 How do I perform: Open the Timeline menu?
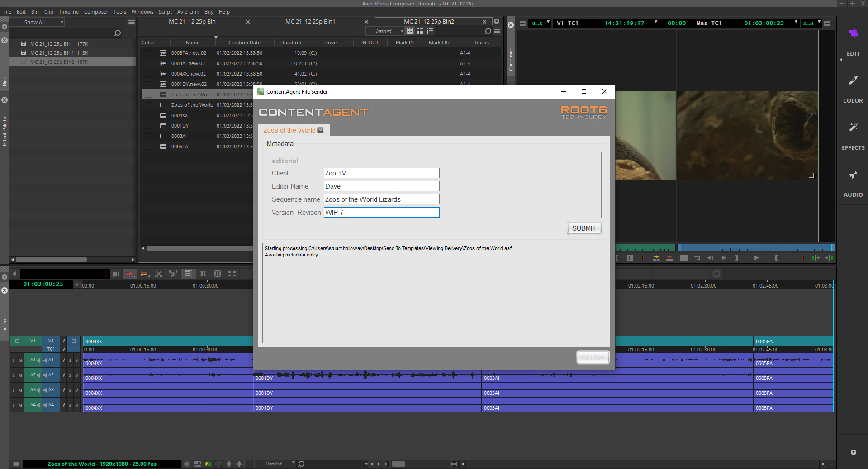69,12
